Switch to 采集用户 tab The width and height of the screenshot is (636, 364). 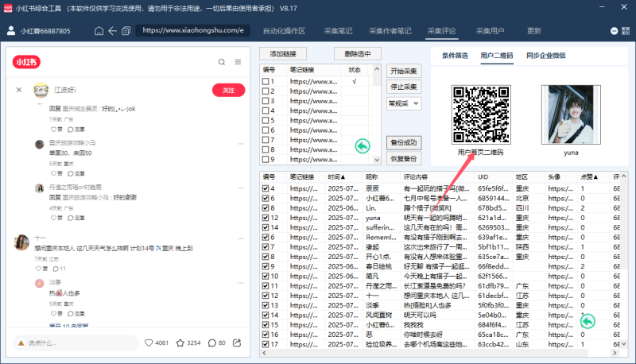[x=490, y=31]
